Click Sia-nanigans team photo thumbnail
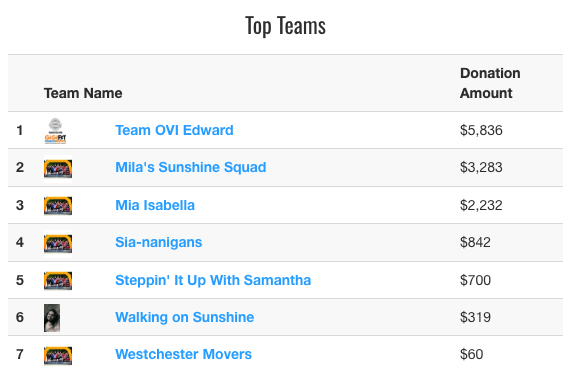This screenshot has width=578, height=388. [x=58, y=243]
